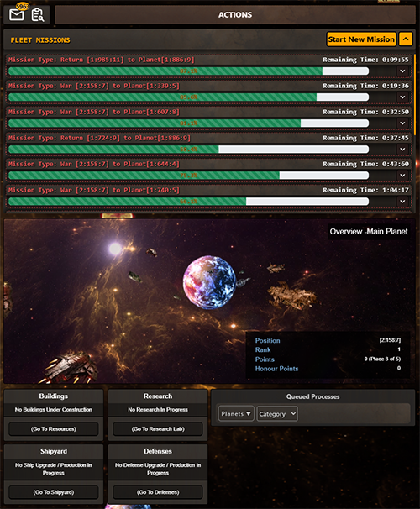This screenshot has height=509, width=420.
Task: Click Start New Mission button
Action: click(x=361, y=39)
